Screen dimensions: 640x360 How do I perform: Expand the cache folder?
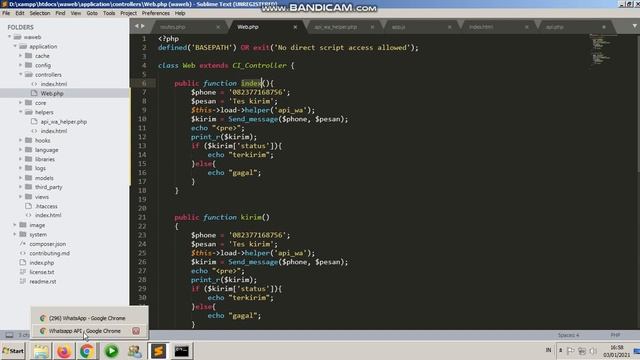20,56
